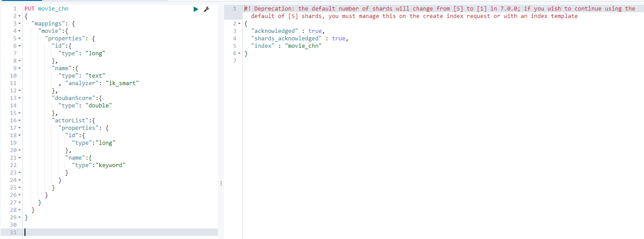Click the "ik_smart" analyzer value
This screenshot has width=644, height=239.
pyautogui.click(x=122, y=83)
